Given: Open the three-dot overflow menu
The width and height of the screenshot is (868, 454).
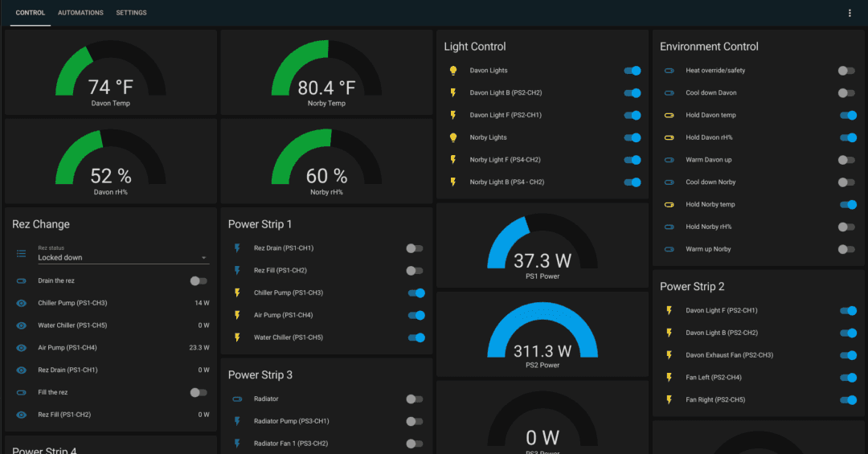Looking at the screenshot, I should tap(850, 13).
